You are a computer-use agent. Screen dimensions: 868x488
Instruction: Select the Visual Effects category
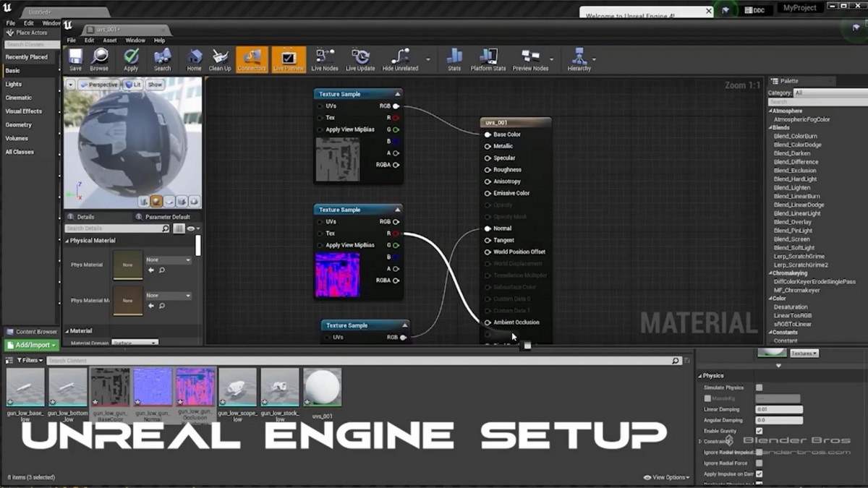[24, 111]
